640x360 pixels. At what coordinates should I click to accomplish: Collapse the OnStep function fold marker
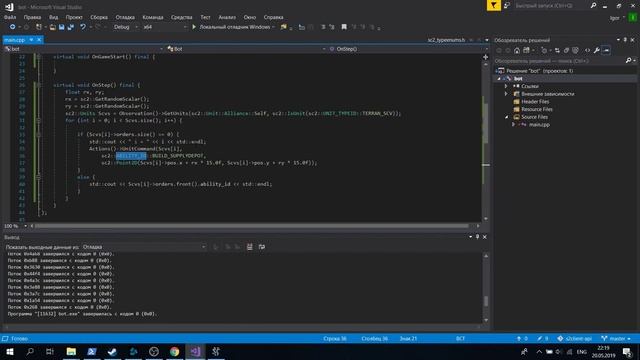[x=38, y=85]
